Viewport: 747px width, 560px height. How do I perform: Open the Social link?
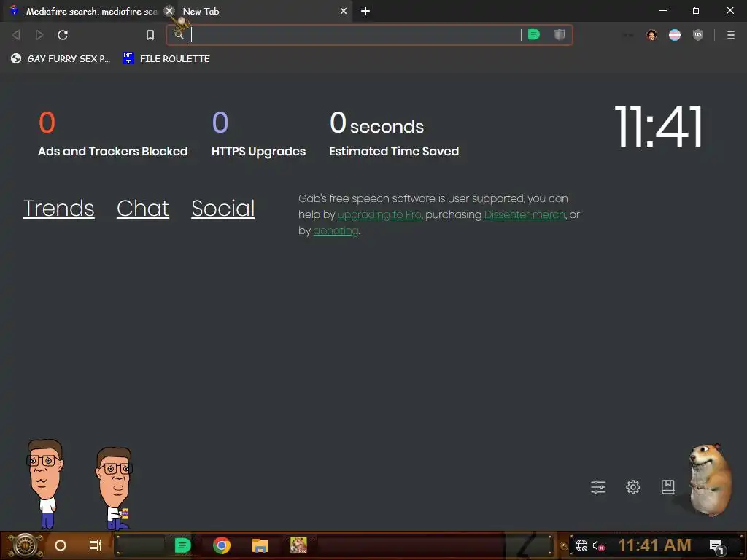(223, 209)
